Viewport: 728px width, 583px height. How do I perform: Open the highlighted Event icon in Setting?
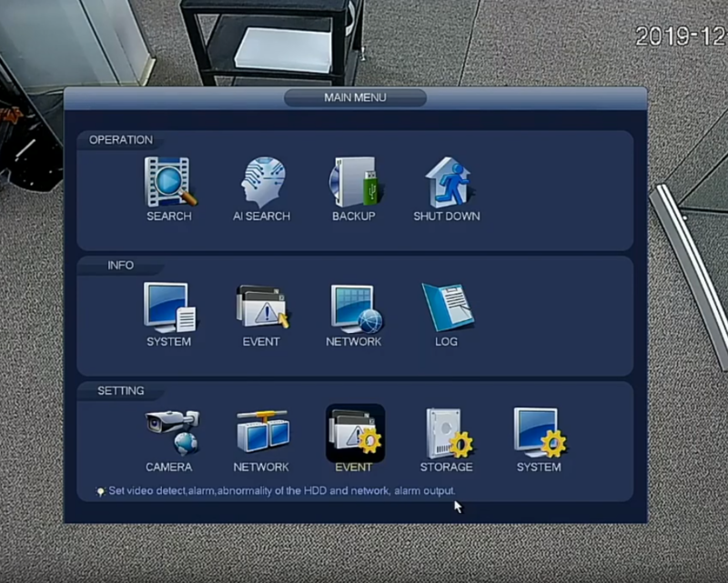pyautogui.click(x=355, y=433)
